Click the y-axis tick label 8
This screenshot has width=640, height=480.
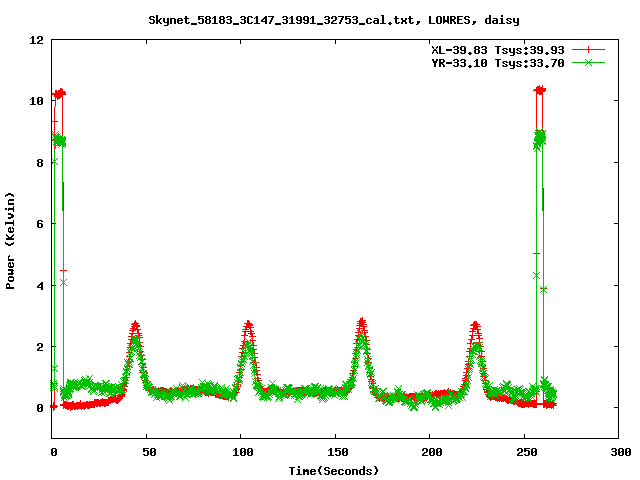click(40, 163)
